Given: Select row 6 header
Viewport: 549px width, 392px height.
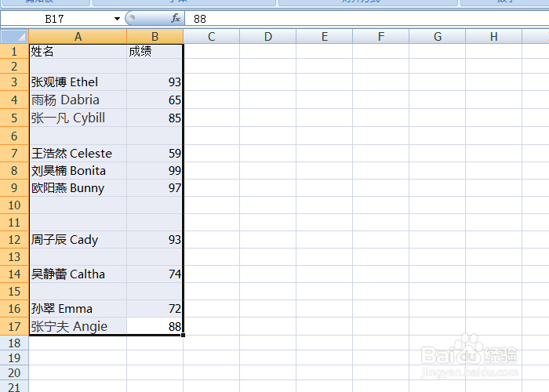Looking at the screenshot, I should [14, 136].
